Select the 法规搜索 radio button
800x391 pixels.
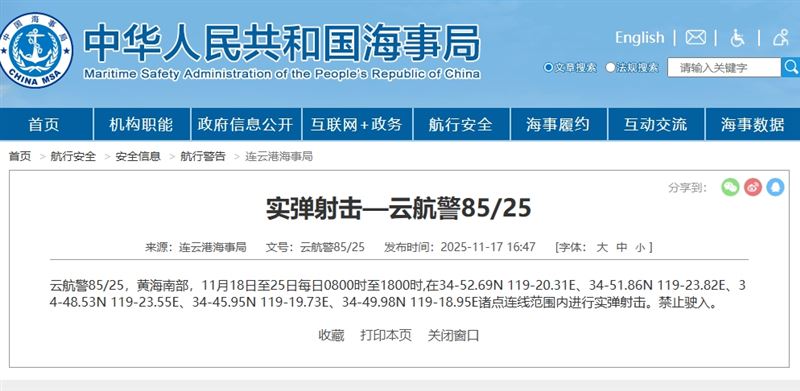(x=610, y=67)
